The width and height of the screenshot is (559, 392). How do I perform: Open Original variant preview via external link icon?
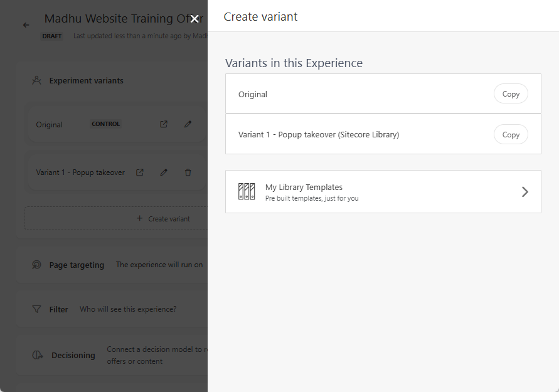coord(163,124)
